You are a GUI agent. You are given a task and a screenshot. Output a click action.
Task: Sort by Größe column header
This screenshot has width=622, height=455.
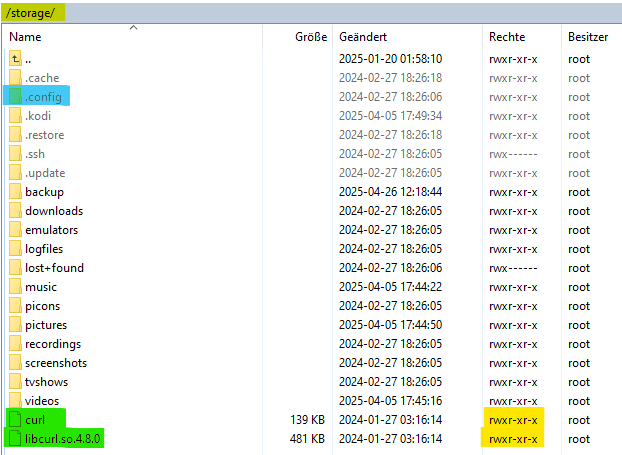(310, 36)
